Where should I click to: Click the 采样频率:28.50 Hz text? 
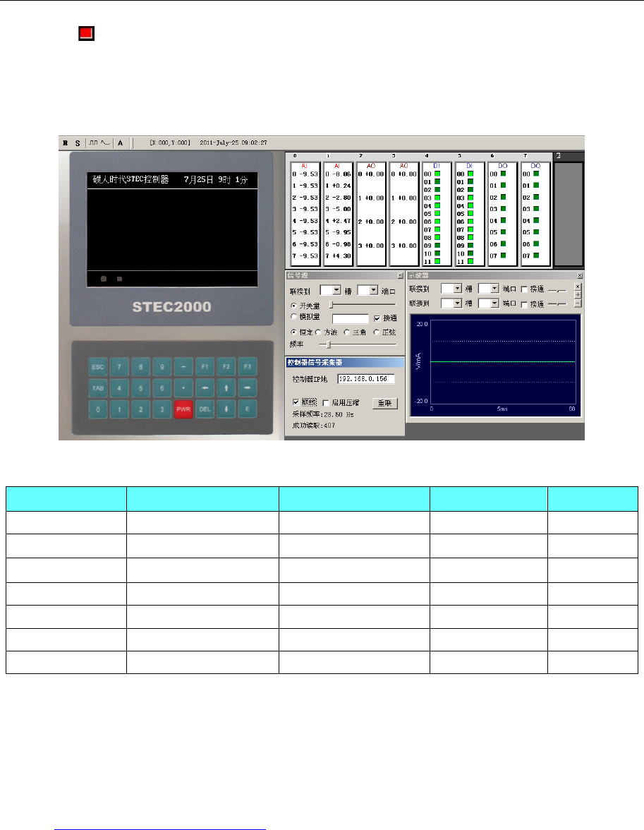point(323,415)
